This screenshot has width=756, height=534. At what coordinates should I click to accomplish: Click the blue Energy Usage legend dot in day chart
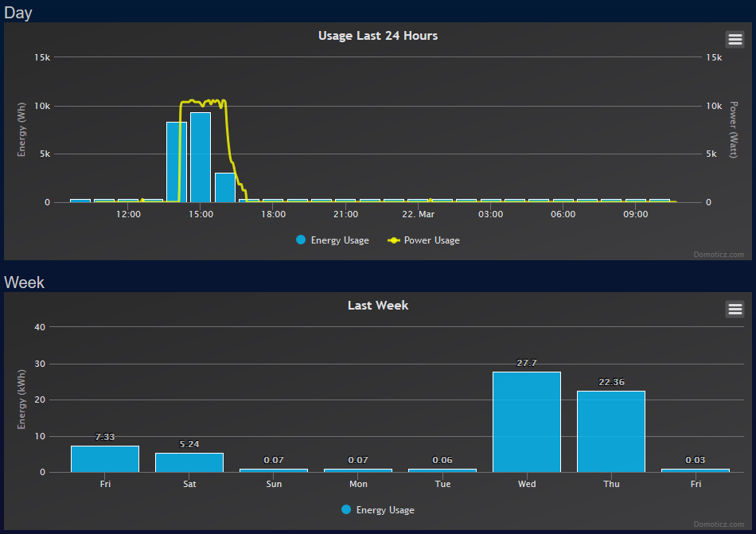[301, 240]
